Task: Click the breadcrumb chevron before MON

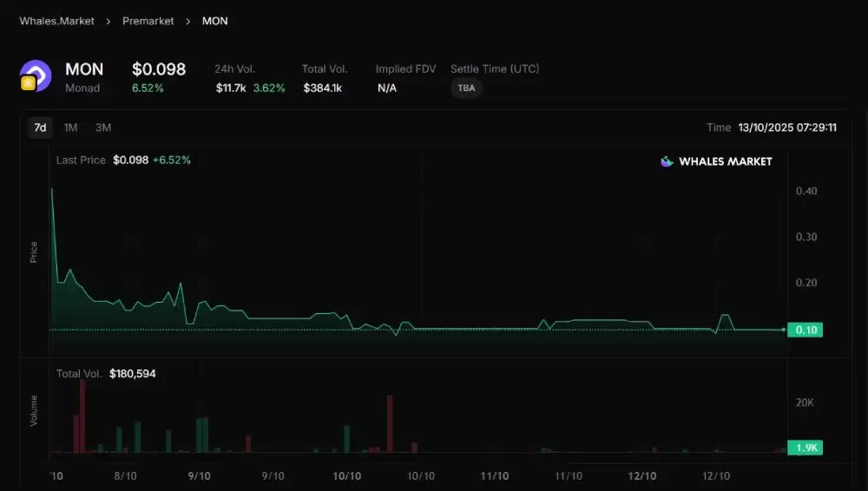Action: pos(188,21)
